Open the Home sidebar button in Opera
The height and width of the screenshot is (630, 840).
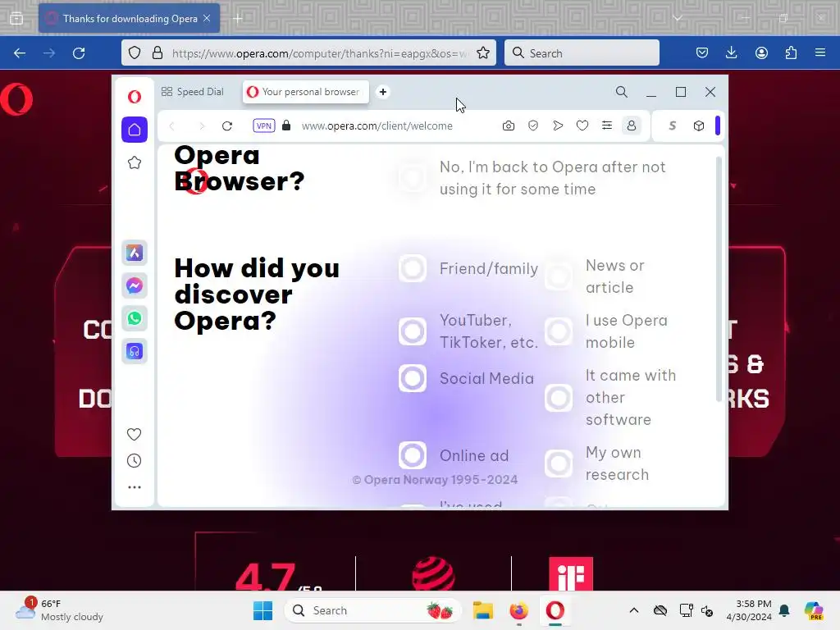tap(135, 130)
